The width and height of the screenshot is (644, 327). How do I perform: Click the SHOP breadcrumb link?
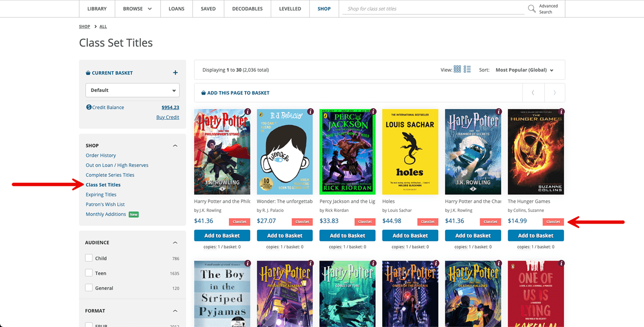pyautogui.click(x=85, y=27)
